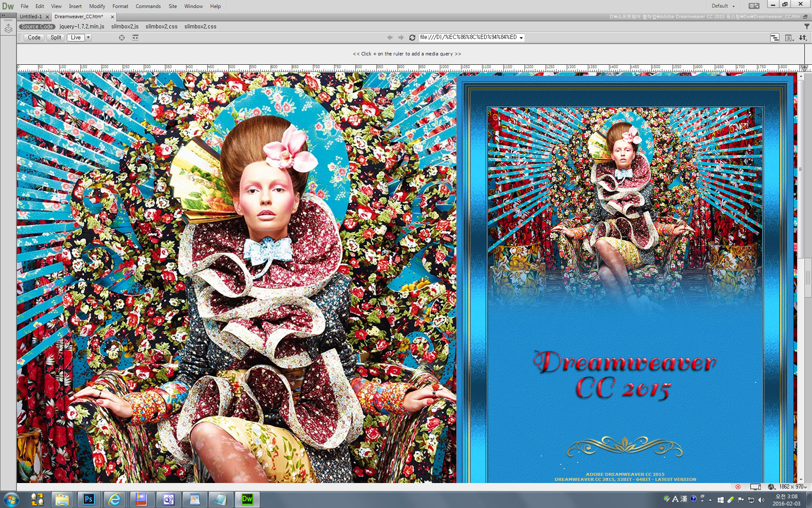Click the vertical scrollbar thumb
Viewport: 812px width, 508px height.
click(801, 169)
